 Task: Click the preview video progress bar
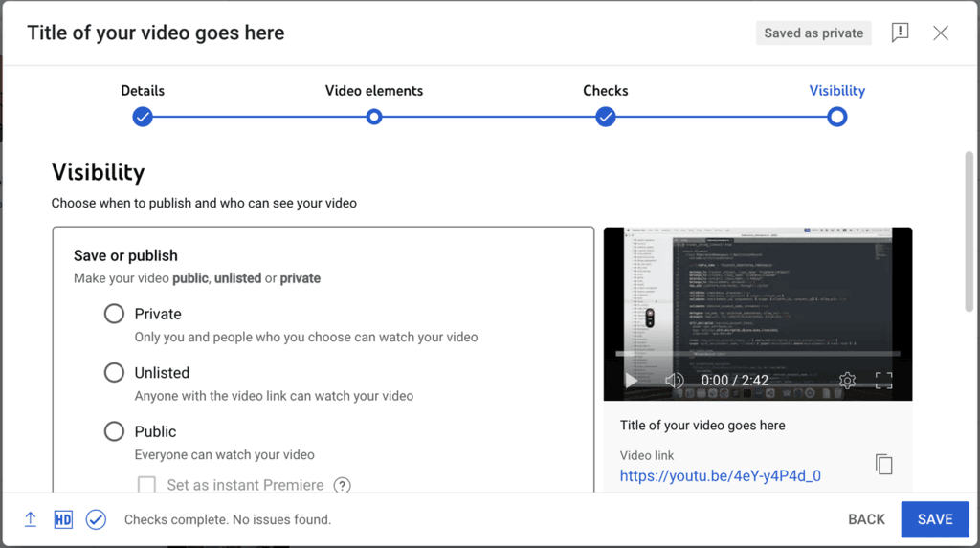[758, 354]
